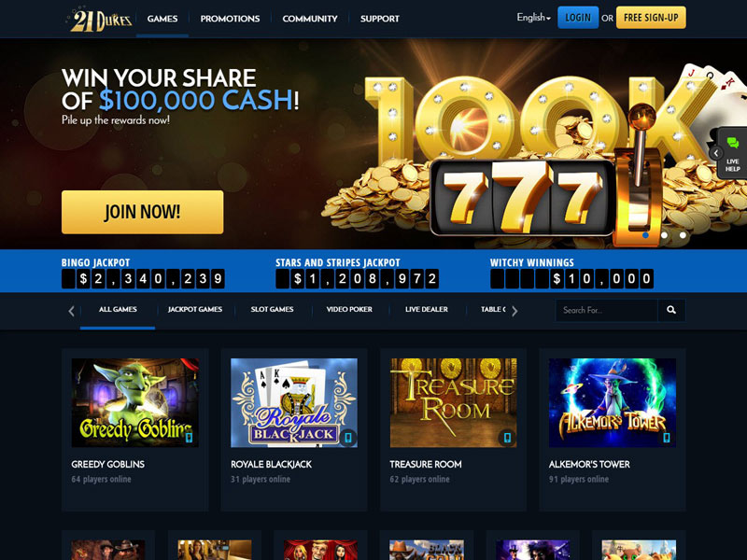Screen dimensions: 747x560
Task: Open the Live Help chat icon
Action: (x=733, y=143)
